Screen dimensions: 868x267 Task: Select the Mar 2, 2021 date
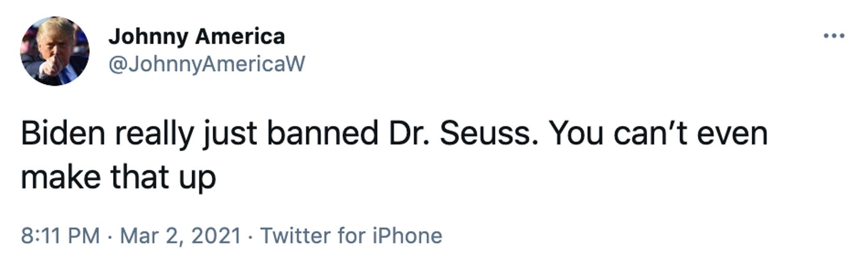click(181, 236)
